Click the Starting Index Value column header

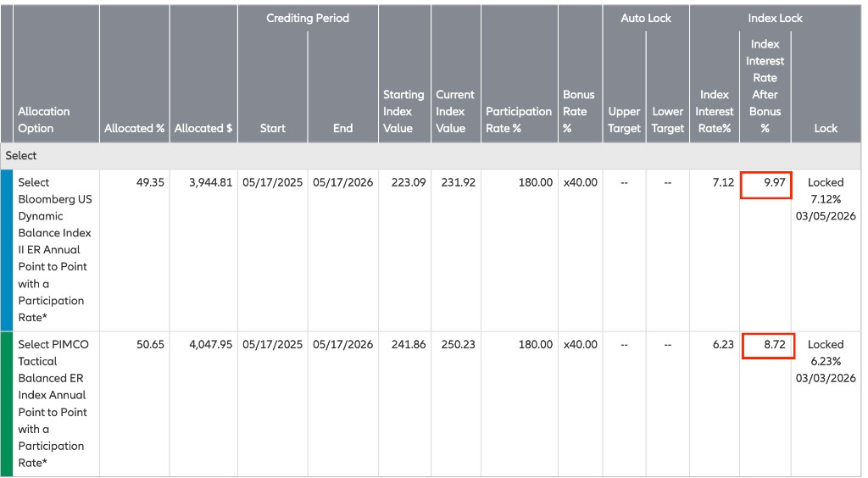point(403,111)
